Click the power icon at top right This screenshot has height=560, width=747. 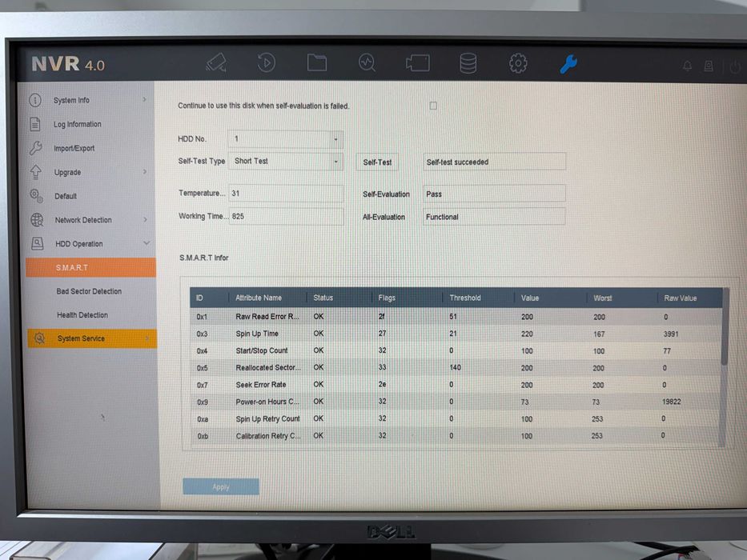click(x=735, y=66)
